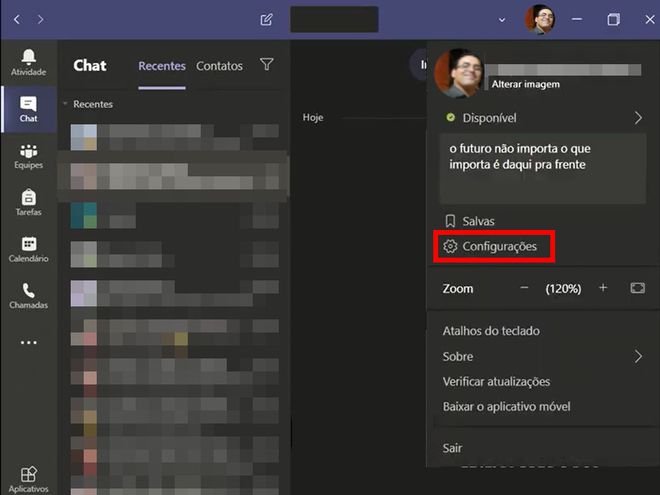The image size is (660, 495).
Task: Show more apps ellipsis in sidebar
Action: [x=29, y=342]
